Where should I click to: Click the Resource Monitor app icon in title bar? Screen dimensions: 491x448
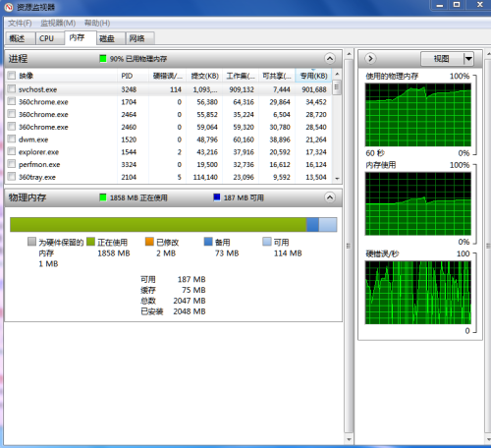point(9,7)
